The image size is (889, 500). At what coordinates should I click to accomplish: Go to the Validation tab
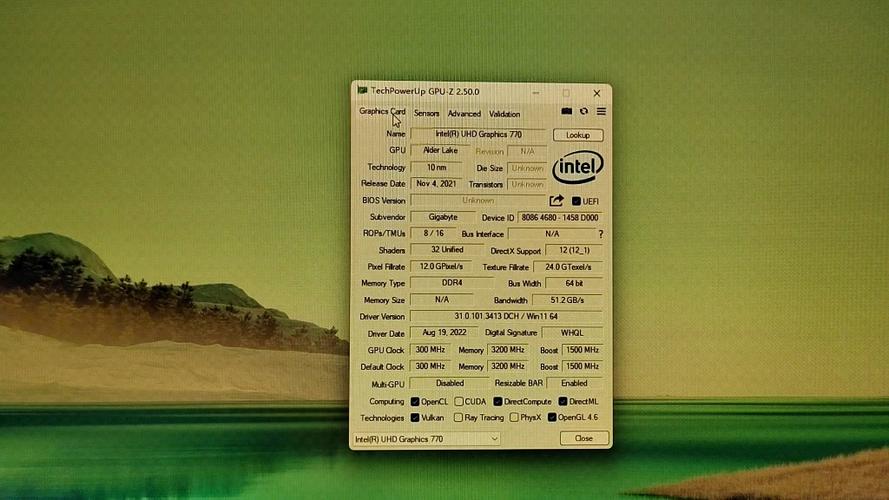504,114
